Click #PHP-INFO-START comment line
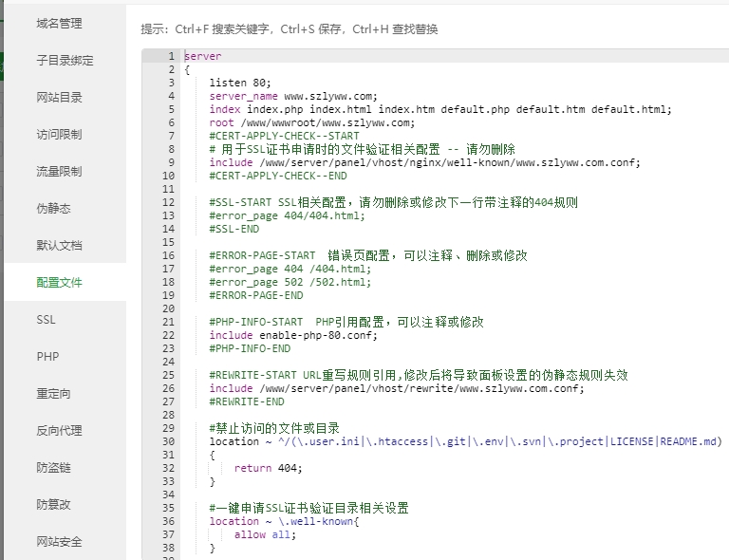 (346, 322)
